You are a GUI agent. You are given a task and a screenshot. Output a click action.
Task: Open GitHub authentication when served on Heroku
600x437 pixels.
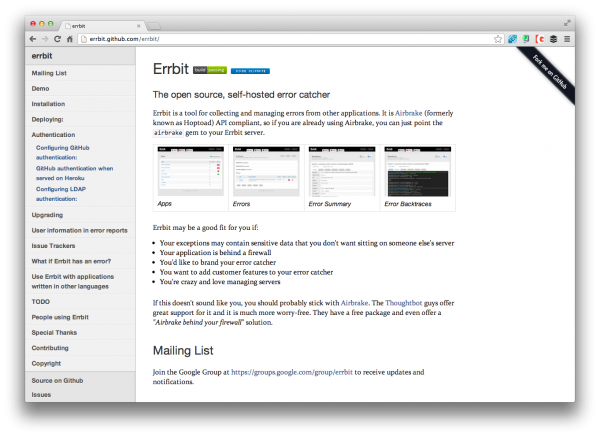pyautogui.click(x=74, y=173)
